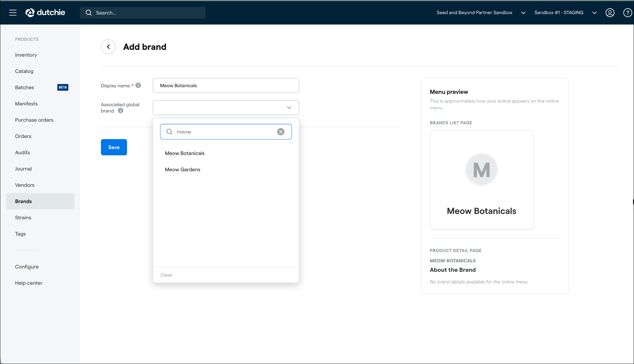
Task: Open Audits in the sidebar
Action: click(x=40, y=153)
